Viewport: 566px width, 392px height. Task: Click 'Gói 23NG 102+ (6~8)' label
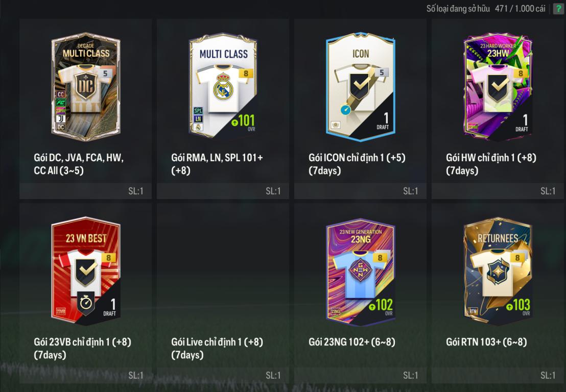click(352, 342)
